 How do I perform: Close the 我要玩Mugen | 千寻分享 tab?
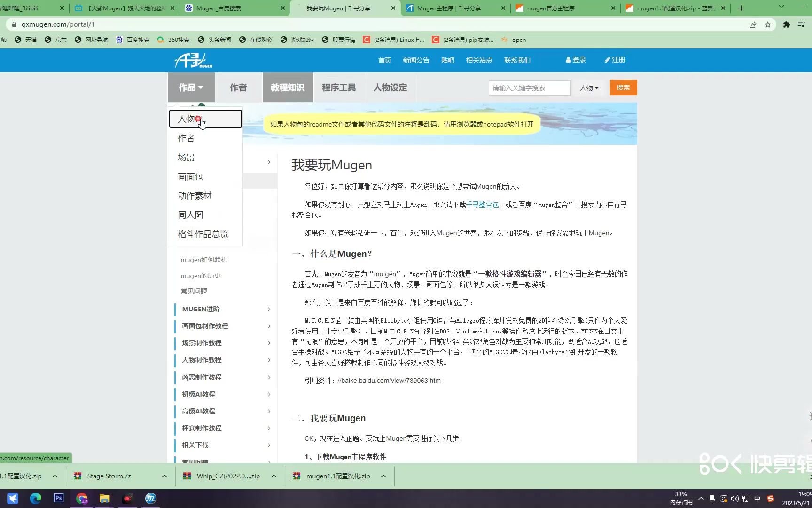[x=393, y=8]
